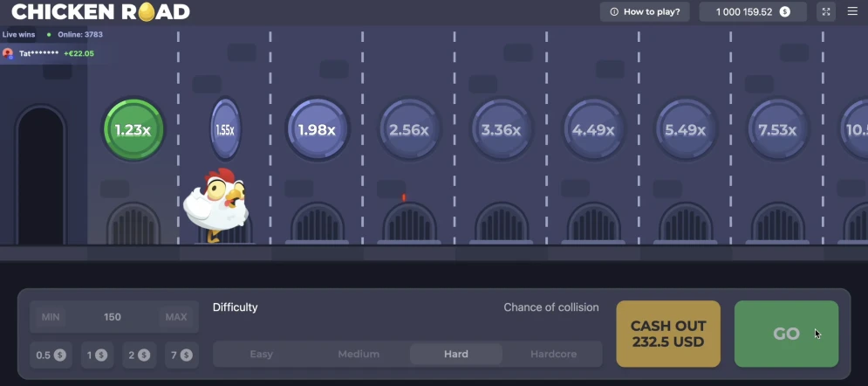Set bet to MIN
This screenshot has height=386, width=868.
51,317
